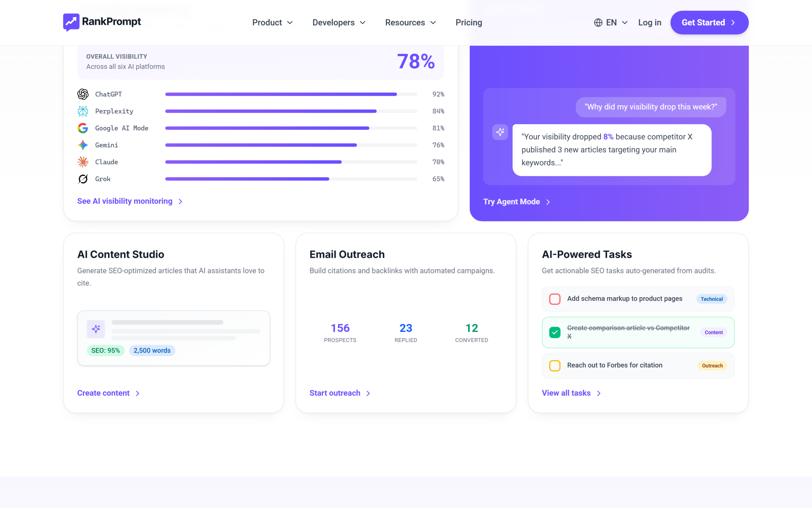This screenshot has height=508, width=812.
Task: Click the Perplexity platform icon
Action: [83, 111]
